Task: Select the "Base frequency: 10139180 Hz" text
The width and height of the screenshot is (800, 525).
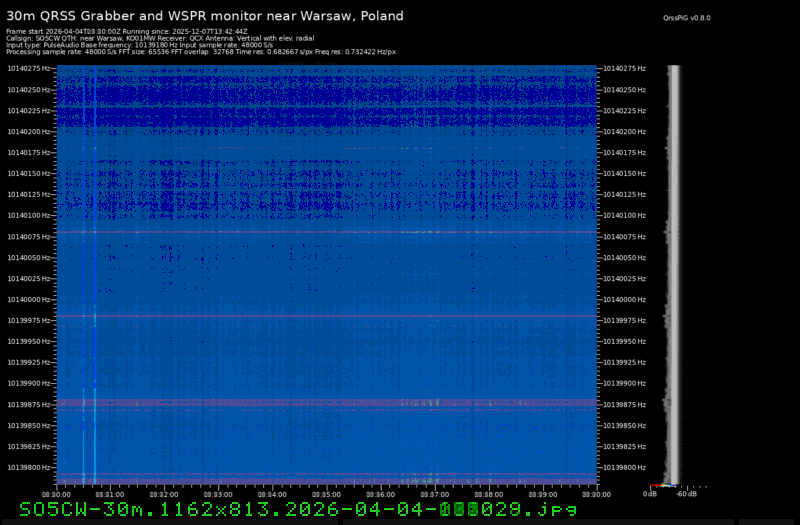Action: tap(129, 45)
